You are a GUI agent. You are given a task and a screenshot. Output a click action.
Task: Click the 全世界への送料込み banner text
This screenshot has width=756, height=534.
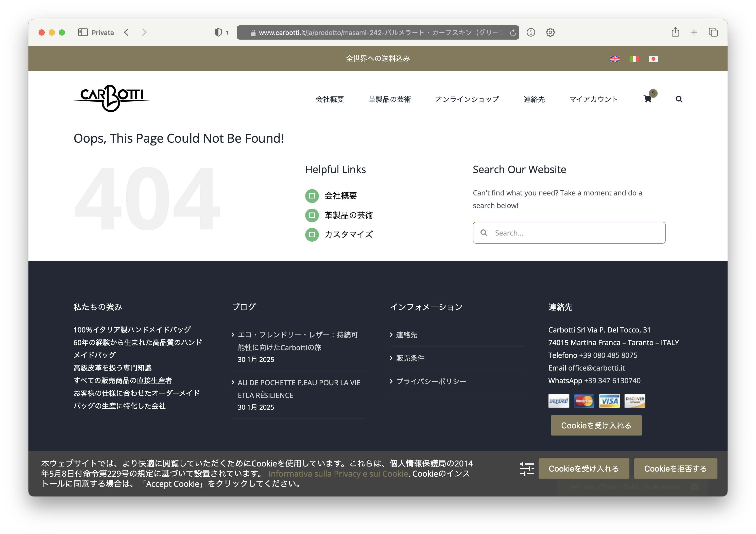click(x=378, y=59)
